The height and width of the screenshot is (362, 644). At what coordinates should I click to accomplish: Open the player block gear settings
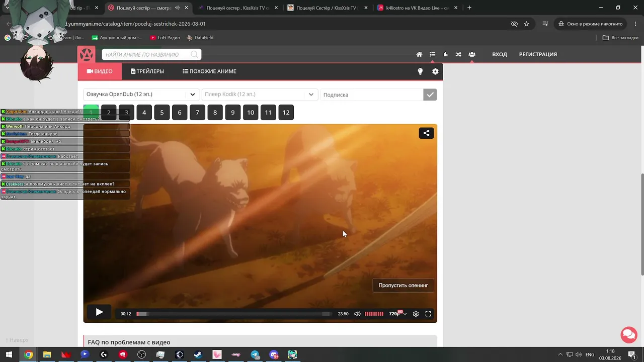[435, 71]
